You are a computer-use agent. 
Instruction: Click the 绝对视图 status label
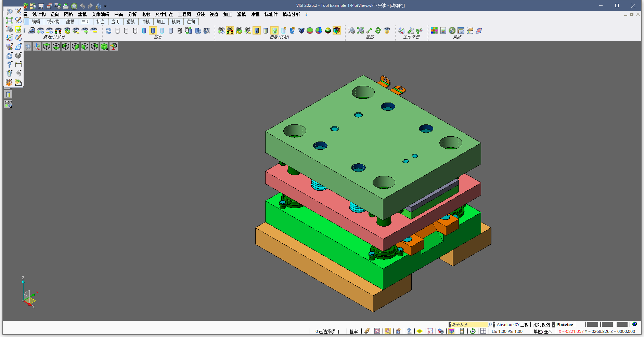tap(541, 325)
